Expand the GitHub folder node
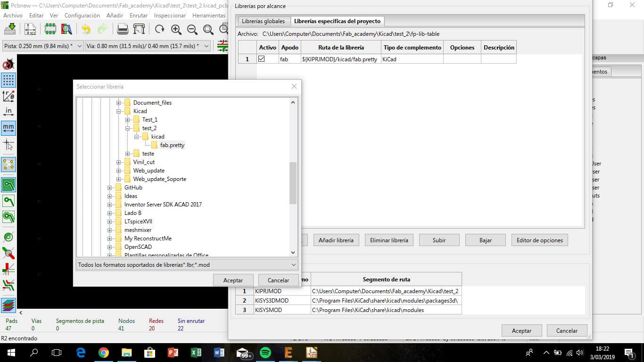This screenshot has width=644, height=362. [x=109, y=188]
